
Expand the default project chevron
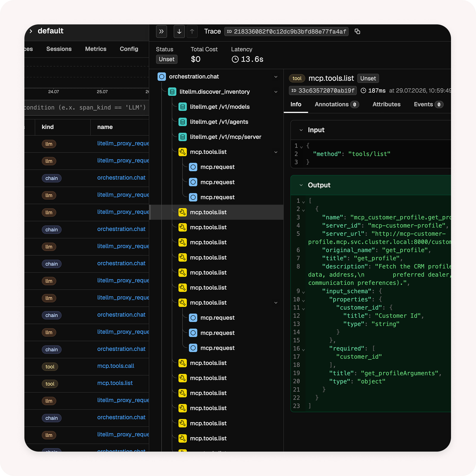click(31, 31)
